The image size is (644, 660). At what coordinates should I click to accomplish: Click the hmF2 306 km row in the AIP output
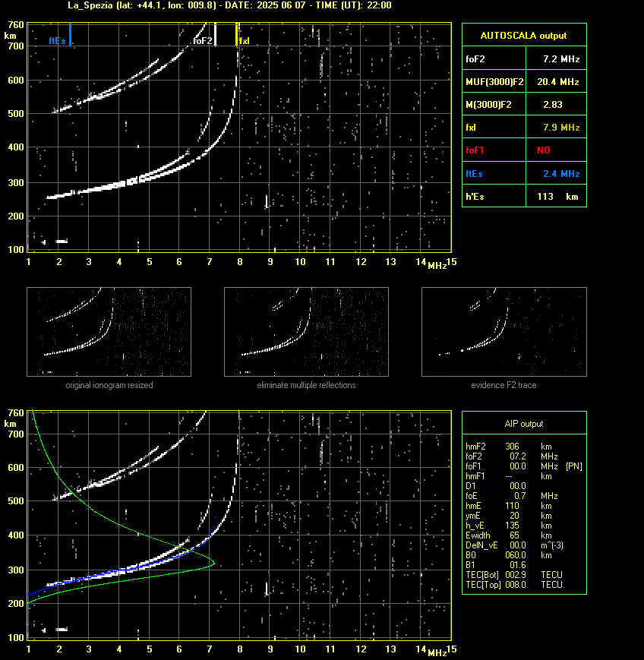(x=509, y=447)
